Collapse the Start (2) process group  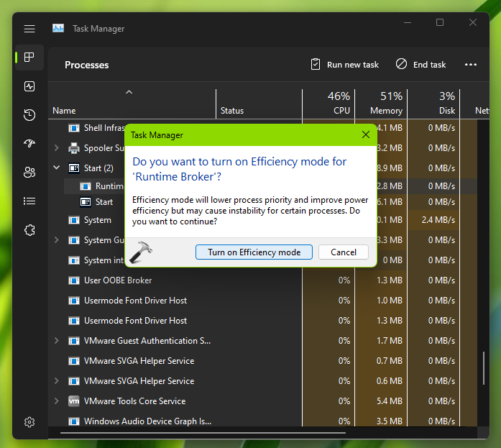point(57,168)
